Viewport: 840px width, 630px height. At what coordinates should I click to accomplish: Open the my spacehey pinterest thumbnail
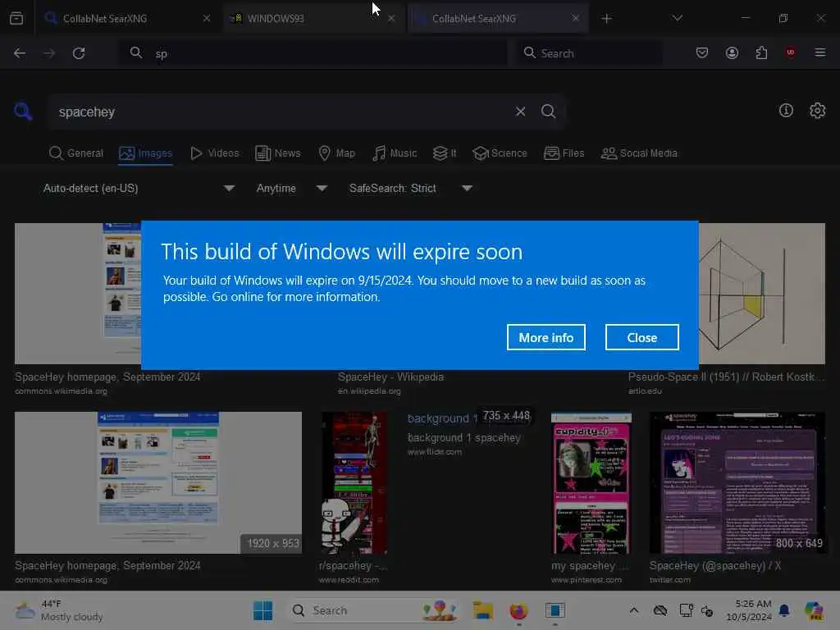click(591, 482)
